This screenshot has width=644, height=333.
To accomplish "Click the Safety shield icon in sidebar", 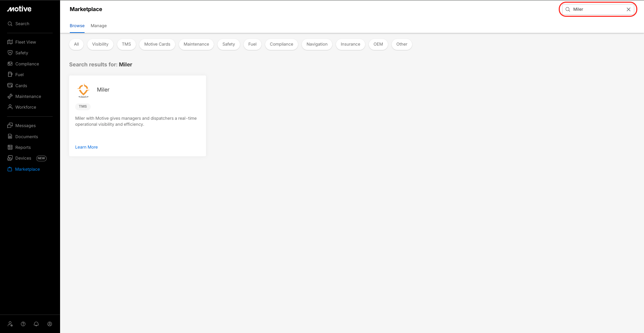I will click(x=10, y=53).
